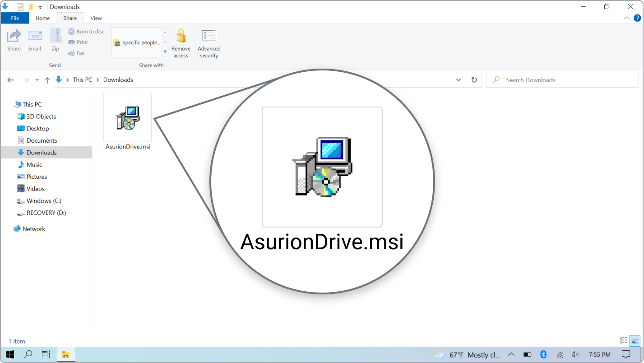Open the address bar history dropdown
Screen dimensions: 644x363
[x=459, y=80]
